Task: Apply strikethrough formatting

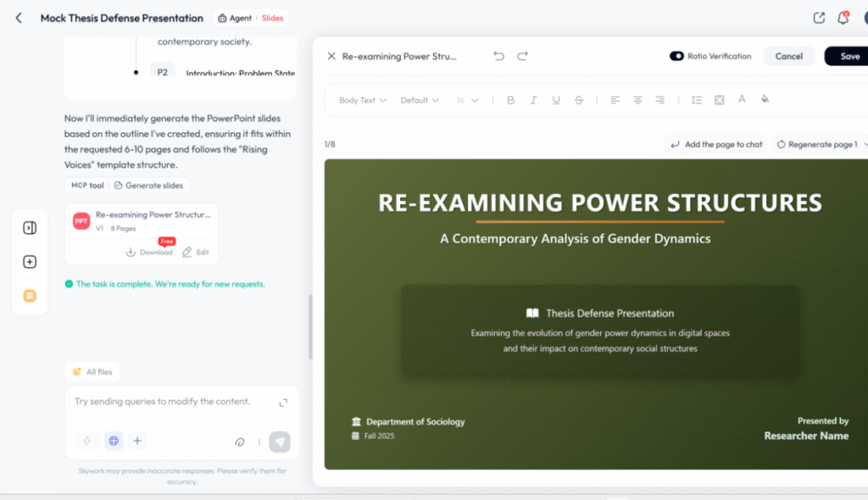Action: pos(578,100)
